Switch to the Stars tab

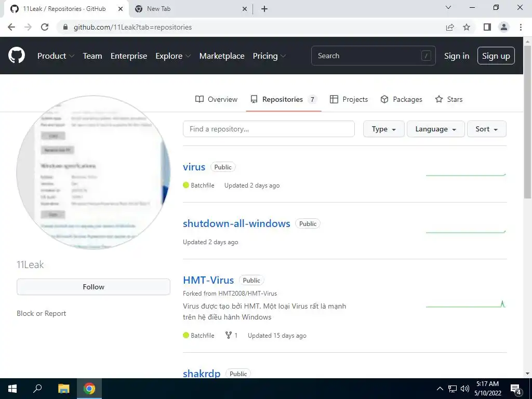(x=448, y=99)
